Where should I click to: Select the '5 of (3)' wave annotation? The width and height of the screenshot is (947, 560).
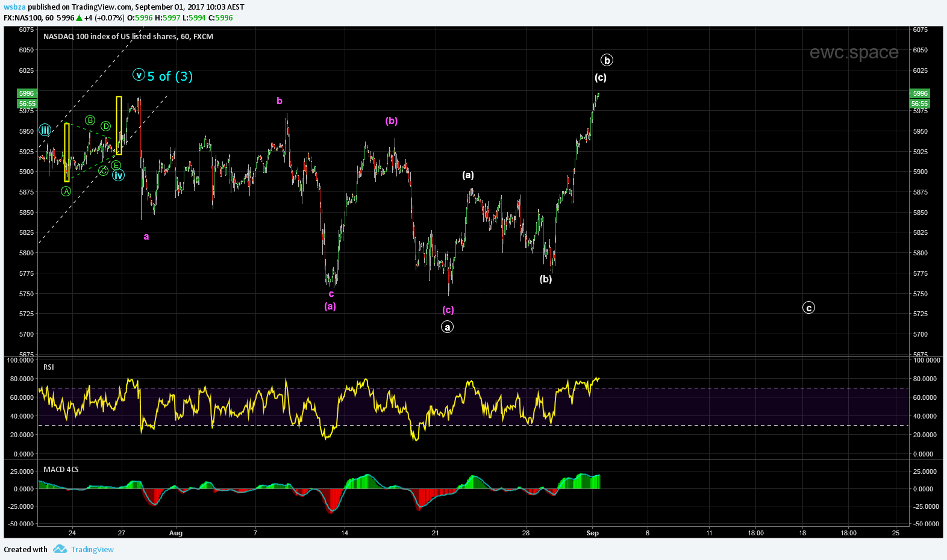[170, 76]
